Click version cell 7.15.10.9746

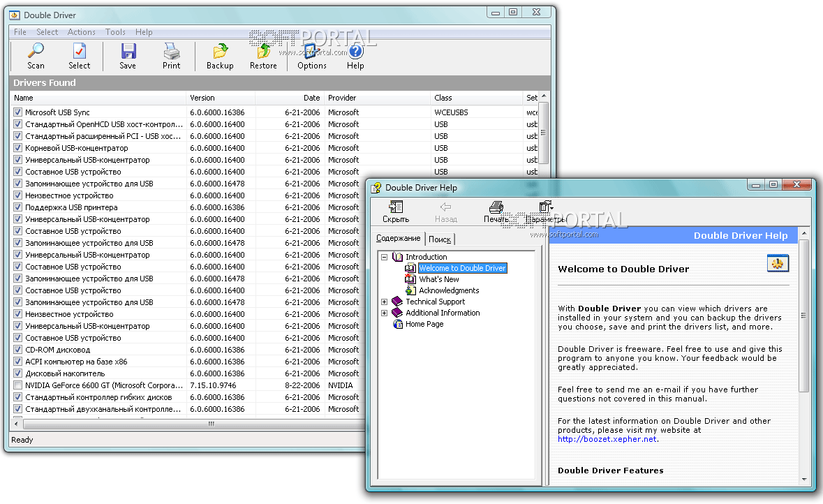[213, 385]
